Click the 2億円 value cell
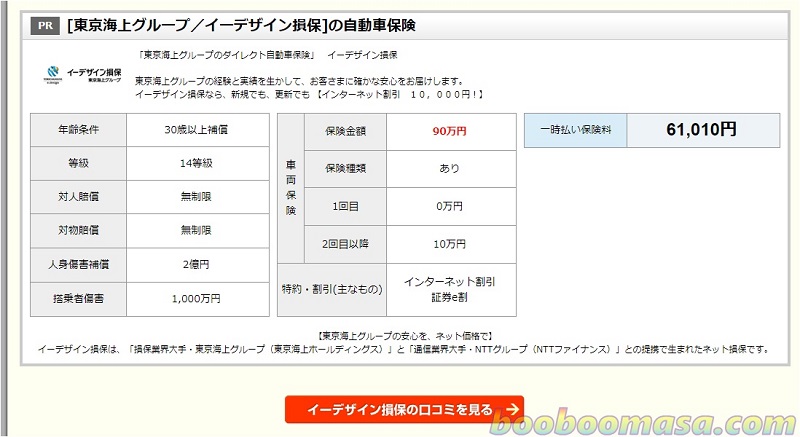The height and width of the screenshot is (437, 800). click(x=197, y=265)
